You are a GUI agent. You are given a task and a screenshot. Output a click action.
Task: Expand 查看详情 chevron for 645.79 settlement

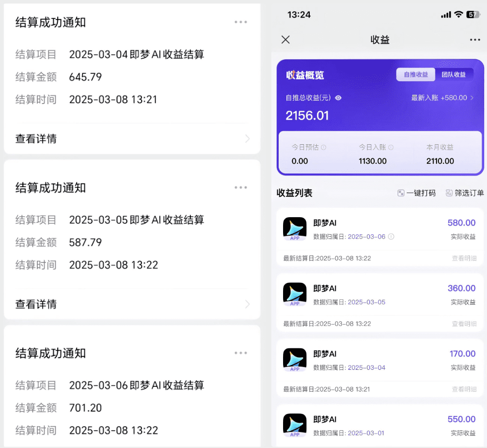coord(247,139)
